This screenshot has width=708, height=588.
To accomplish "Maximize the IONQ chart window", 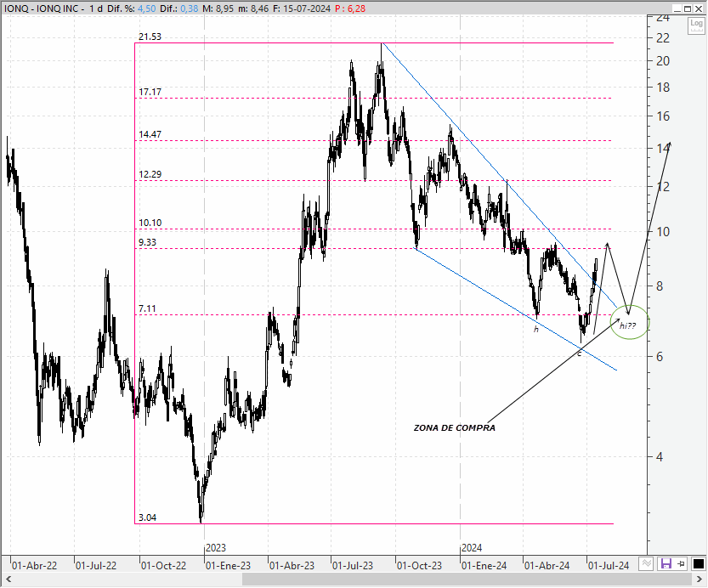I will [x=688, y=8].
